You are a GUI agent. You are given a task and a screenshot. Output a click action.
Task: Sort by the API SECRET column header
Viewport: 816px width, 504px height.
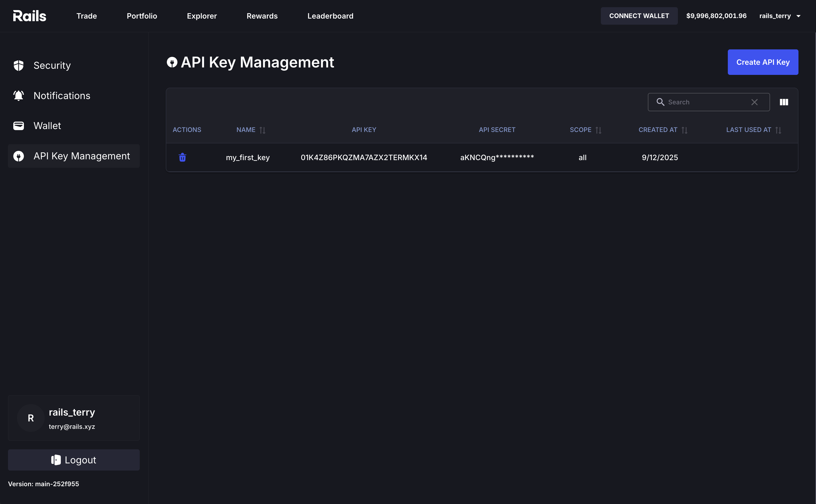click(497, 130)
